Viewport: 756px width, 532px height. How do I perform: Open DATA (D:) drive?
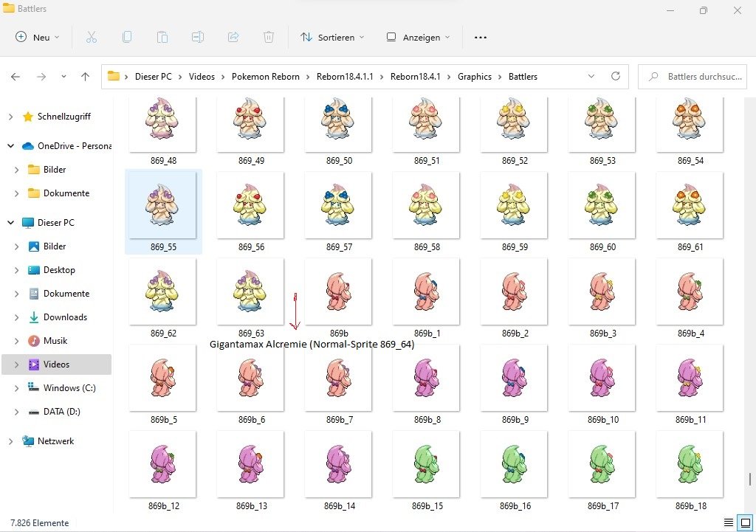point(62,412)
